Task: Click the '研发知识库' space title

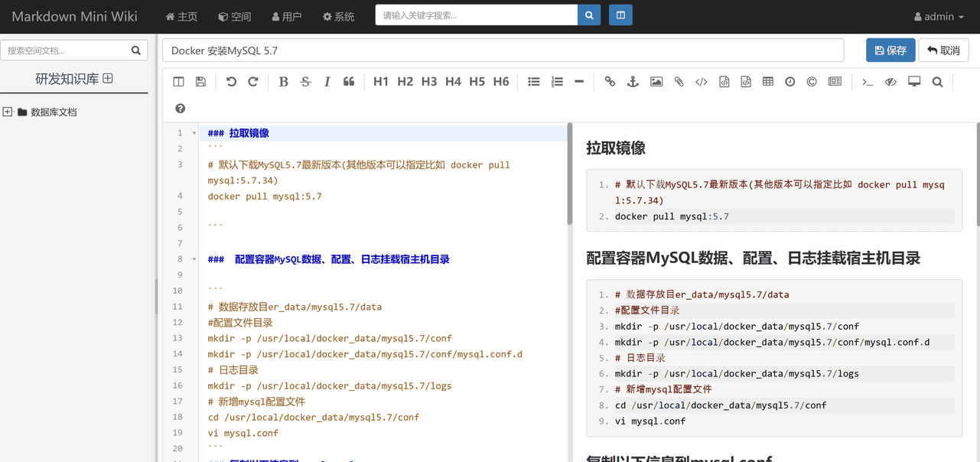Action: (67, 79)
